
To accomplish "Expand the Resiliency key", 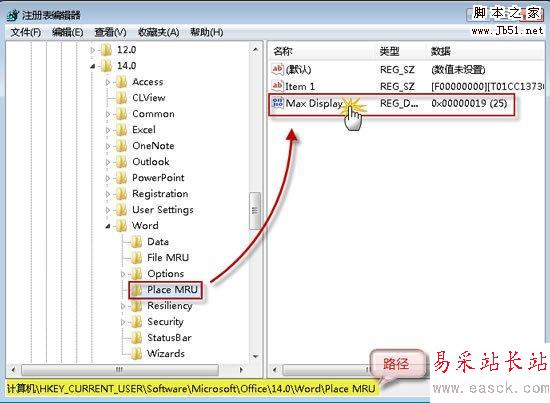I will click(123, 306).
